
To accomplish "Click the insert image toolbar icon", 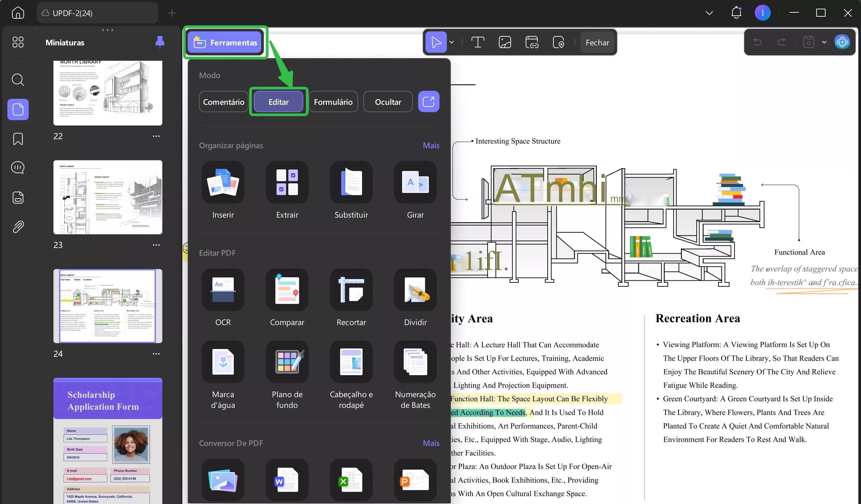I will point(505,42).
